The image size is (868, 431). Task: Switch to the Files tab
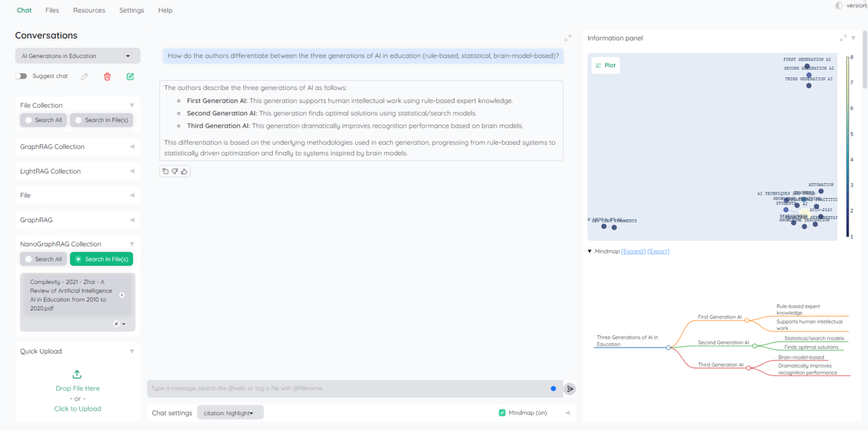click(x=52, y=10)
